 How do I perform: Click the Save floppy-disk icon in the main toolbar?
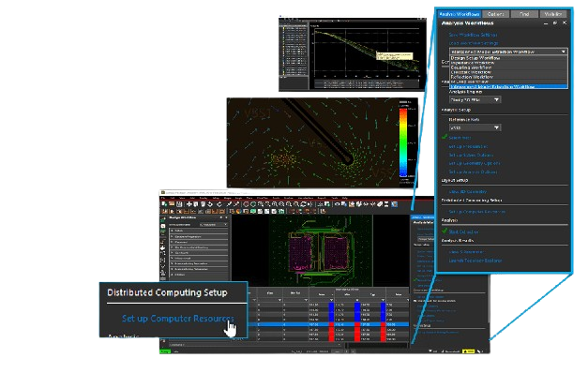pos(179,204)
